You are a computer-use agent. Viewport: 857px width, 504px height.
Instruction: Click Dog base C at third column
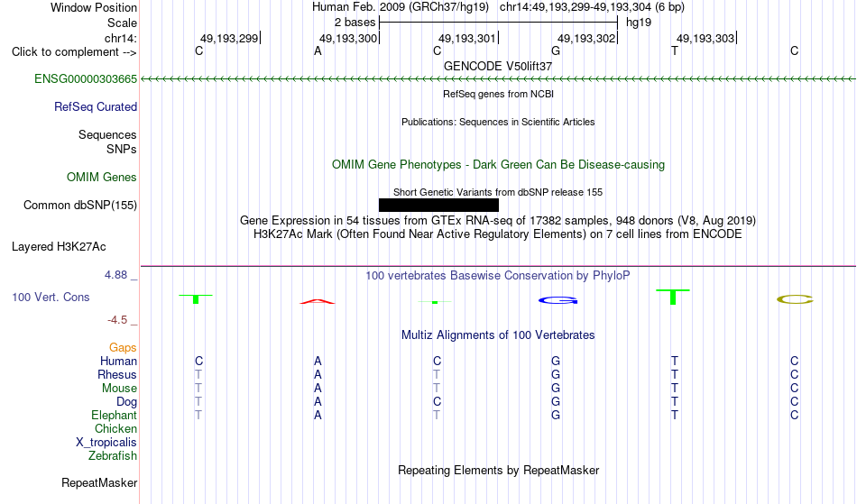tap(437, 402)
